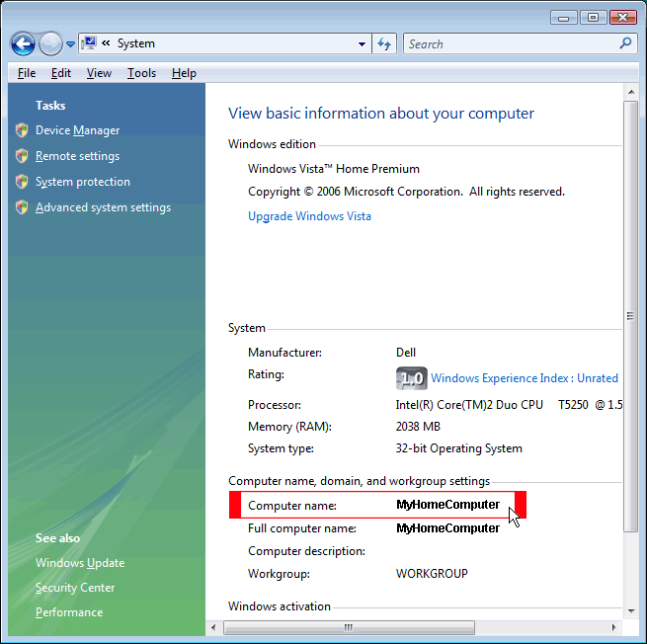Click the vertical scrollbar thumb
The image size is (647, 644).
[x=631, y=316]
